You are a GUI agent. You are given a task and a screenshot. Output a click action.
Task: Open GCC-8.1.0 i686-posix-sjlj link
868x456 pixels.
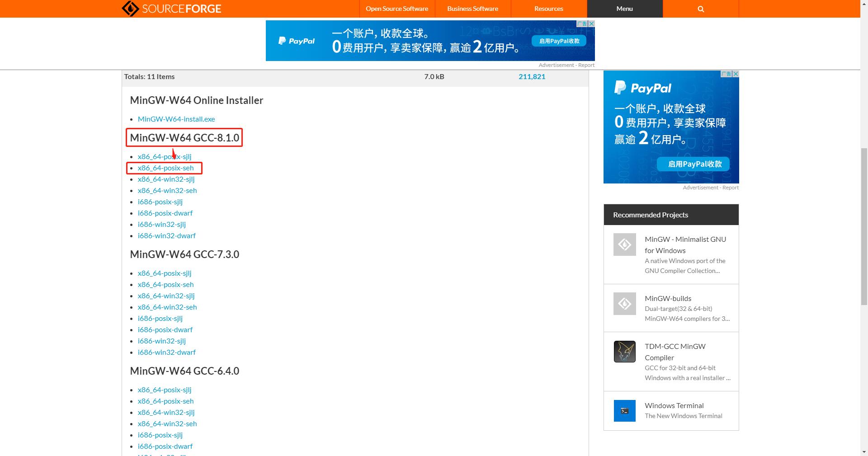click(x=160, y=202)
